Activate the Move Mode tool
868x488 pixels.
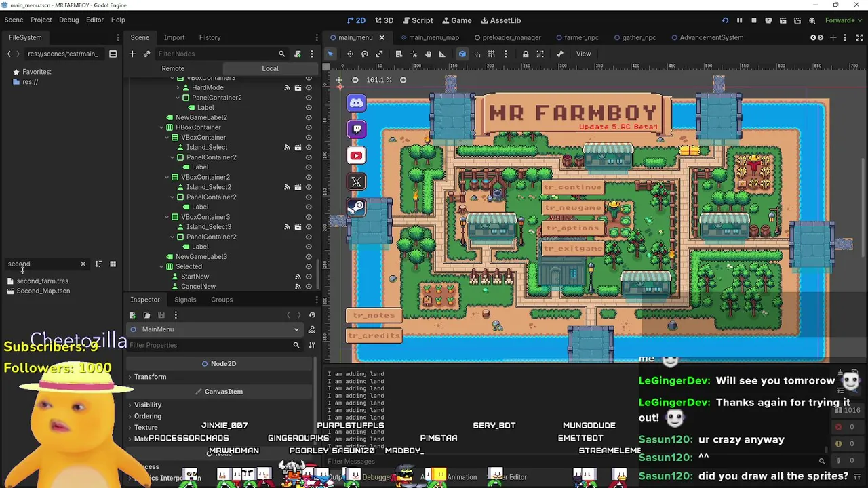click(350, 54)
